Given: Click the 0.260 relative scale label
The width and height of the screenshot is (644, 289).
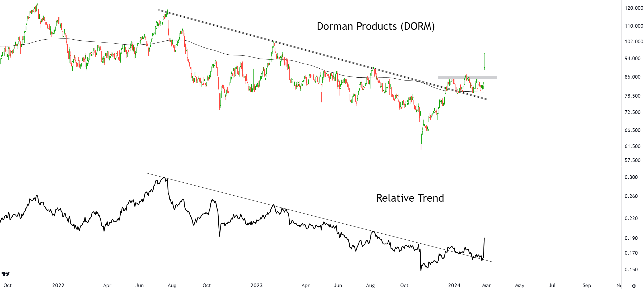Looking at the screenshot, I should [x=631, y=196].
